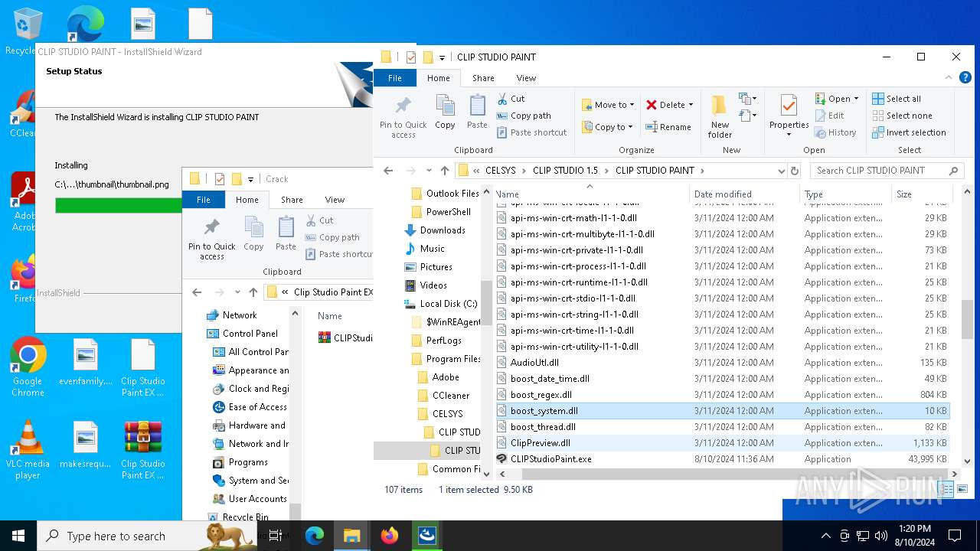Click Search CLIP STUDIO PAINT box
The height and width of the screenshot is (551, 980).
(x=887, y=171)
